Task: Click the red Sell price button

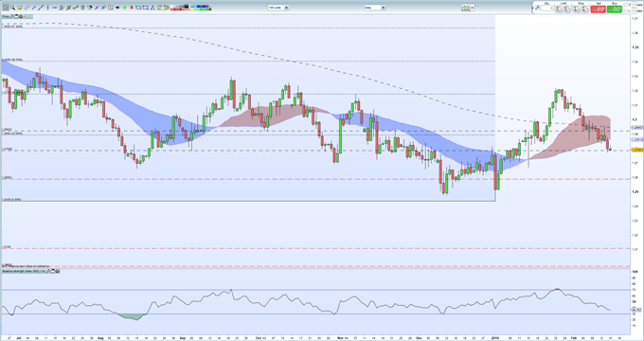Action: tap(598, 9)
